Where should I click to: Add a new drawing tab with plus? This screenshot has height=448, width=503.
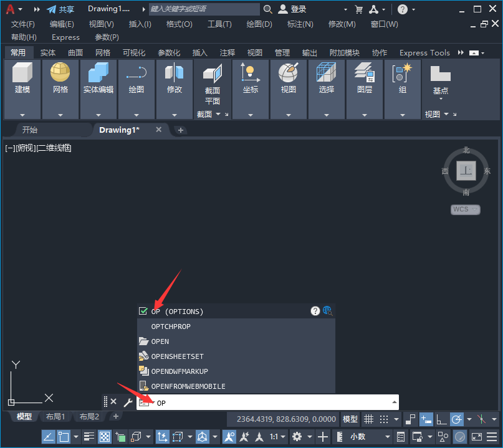click(x=180, y=130)
